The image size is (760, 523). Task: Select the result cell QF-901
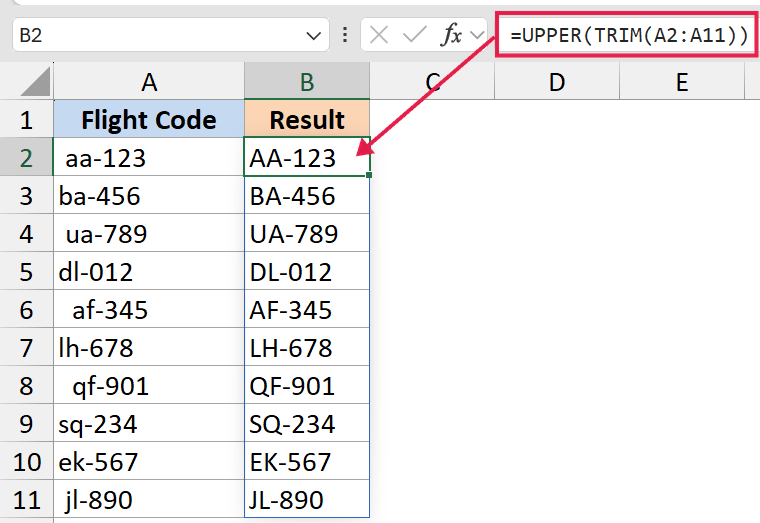(307, 385)
